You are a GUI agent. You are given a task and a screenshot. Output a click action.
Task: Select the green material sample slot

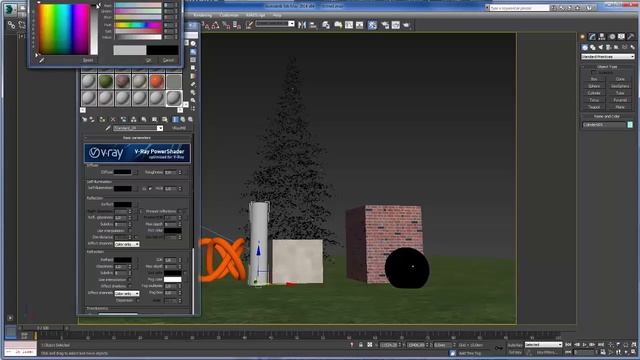(106, 81)
